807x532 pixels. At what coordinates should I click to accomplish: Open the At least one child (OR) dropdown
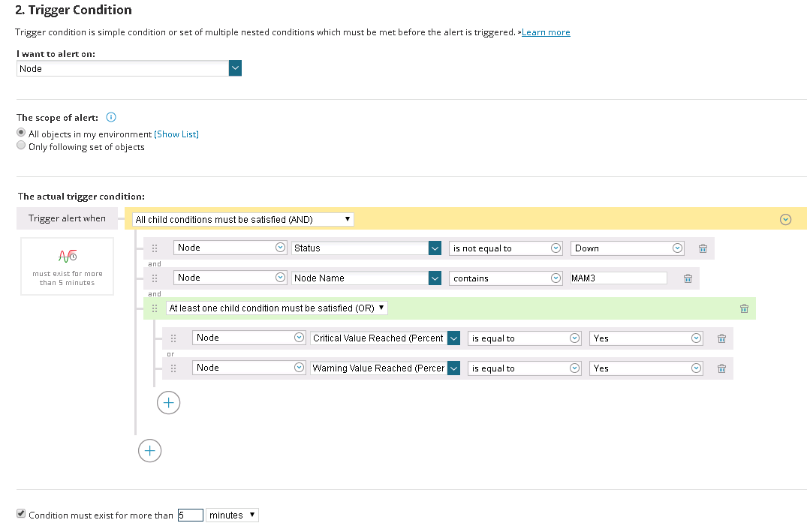coord(277,308)
